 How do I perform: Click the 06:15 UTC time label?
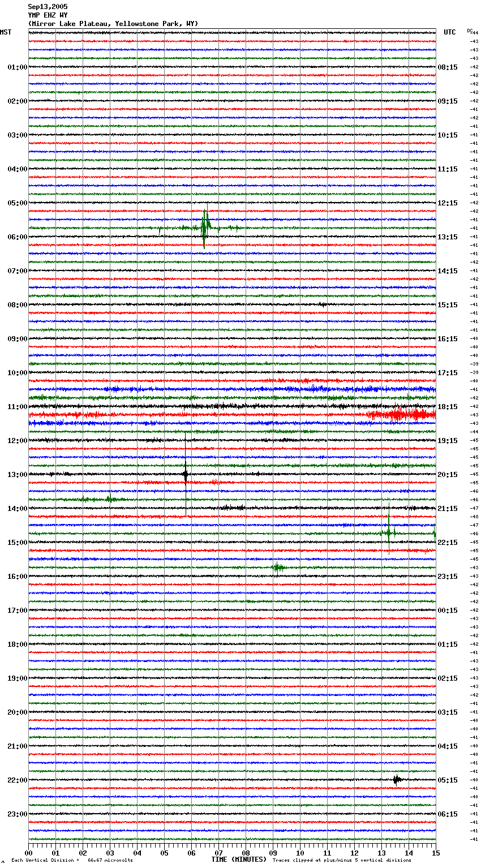[448, 814]
